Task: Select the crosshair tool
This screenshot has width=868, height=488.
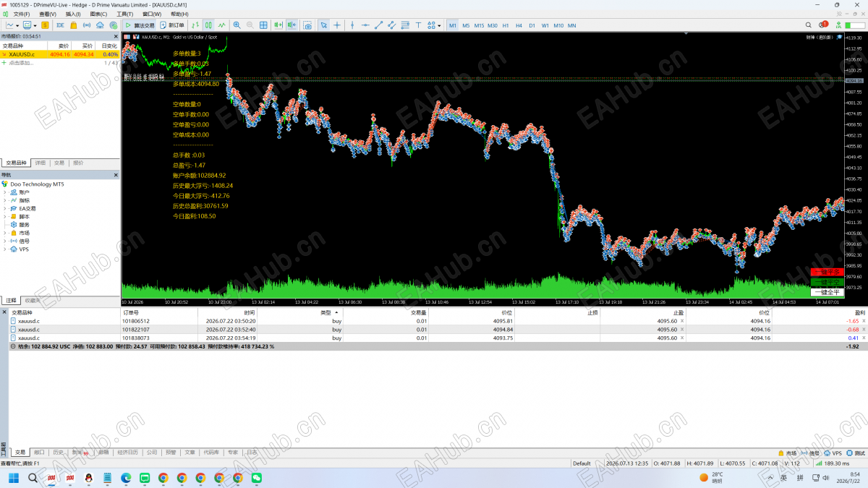Action: pos(337,25)
